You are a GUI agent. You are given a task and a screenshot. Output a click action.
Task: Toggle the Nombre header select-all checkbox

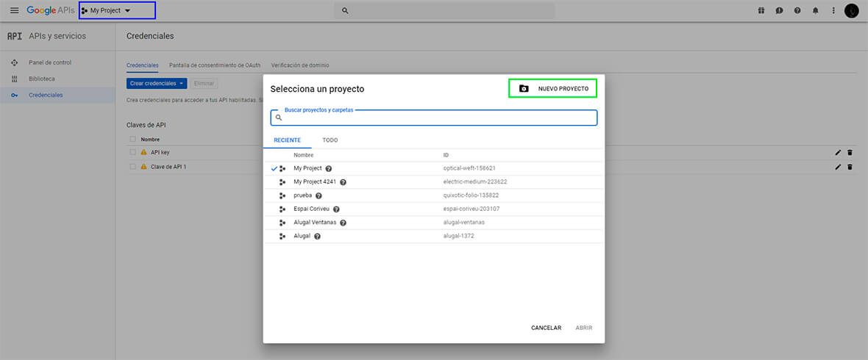tap(133, 140)
